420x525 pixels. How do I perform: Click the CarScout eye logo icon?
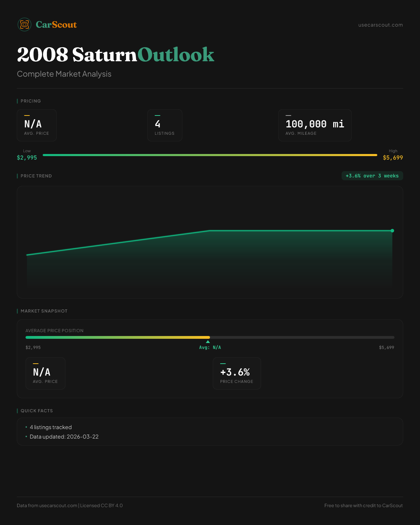point(24,24)
